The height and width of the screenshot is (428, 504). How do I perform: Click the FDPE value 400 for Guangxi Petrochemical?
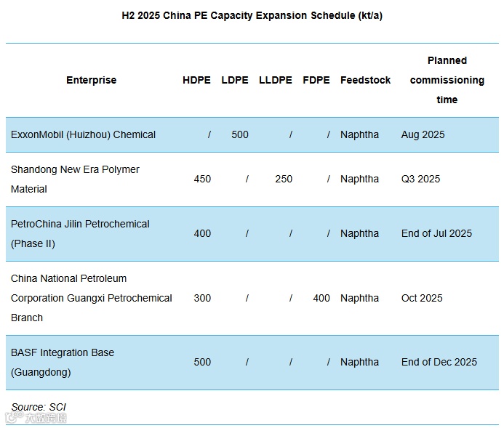pos(321,298)
